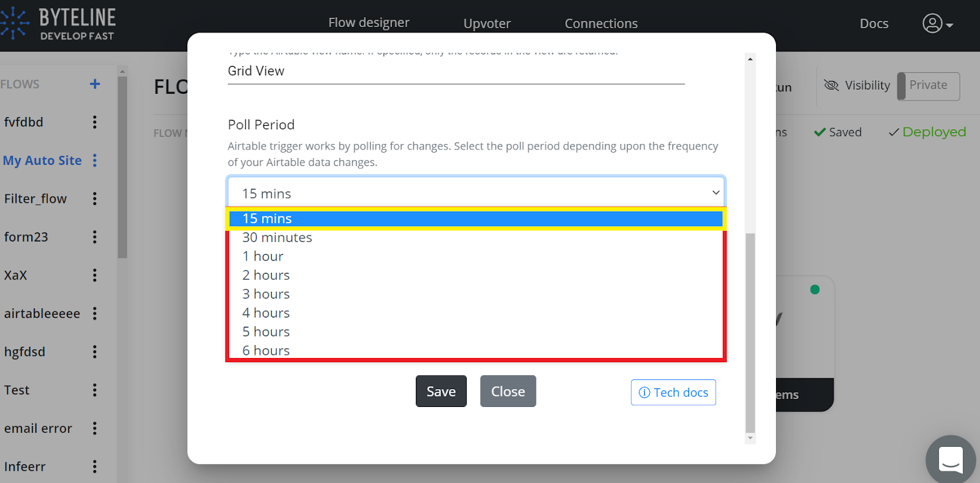
Task: Click the Byteline logo icon
Action: click(13, 24)
